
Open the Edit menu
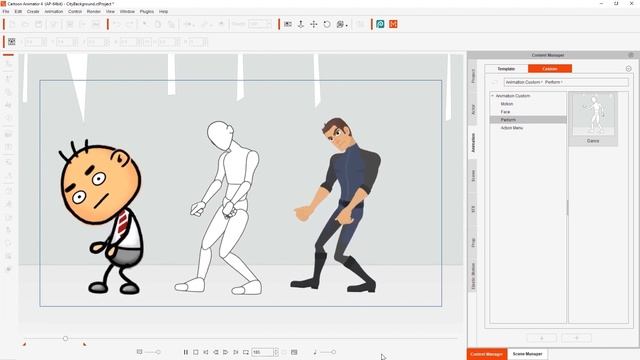pyautogui.click(x=18, y=11)
